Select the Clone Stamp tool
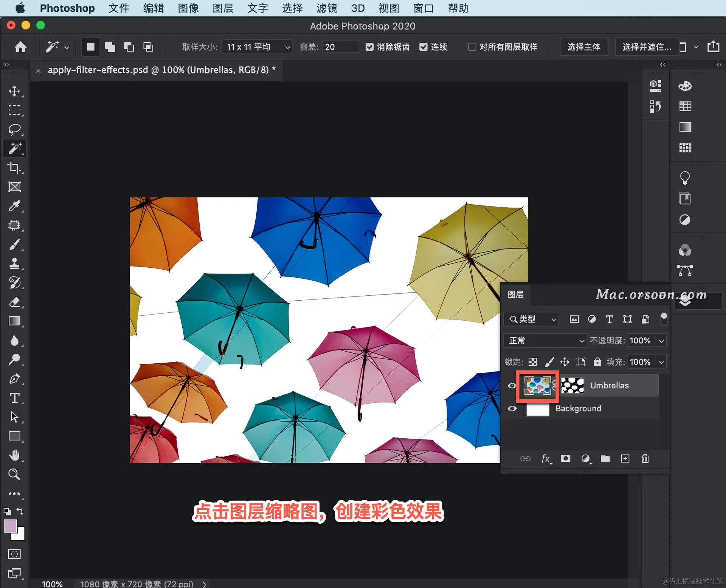 point(14,264)
